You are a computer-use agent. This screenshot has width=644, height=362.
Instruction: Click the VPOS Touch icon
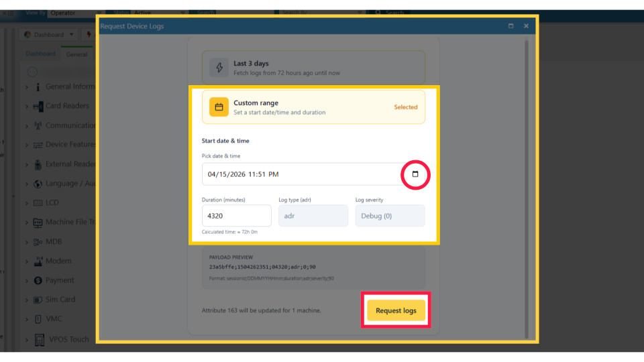point(39,339)
